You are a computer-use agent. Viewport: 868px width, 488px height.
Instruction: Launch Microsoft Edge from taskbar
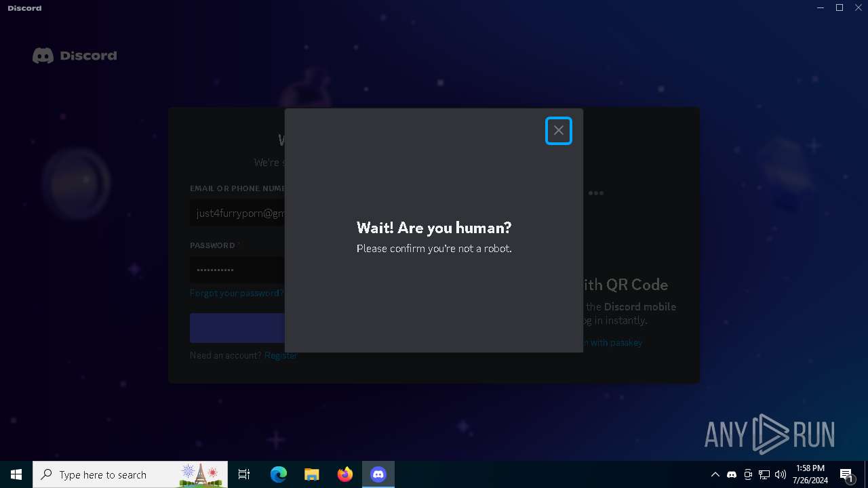(x=279, y=474)
